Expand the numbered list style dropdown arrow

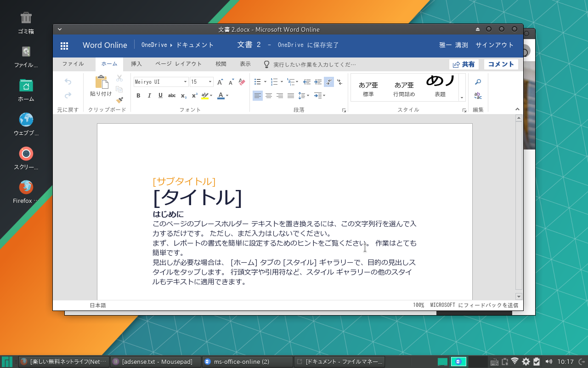[x=281, y=82]
